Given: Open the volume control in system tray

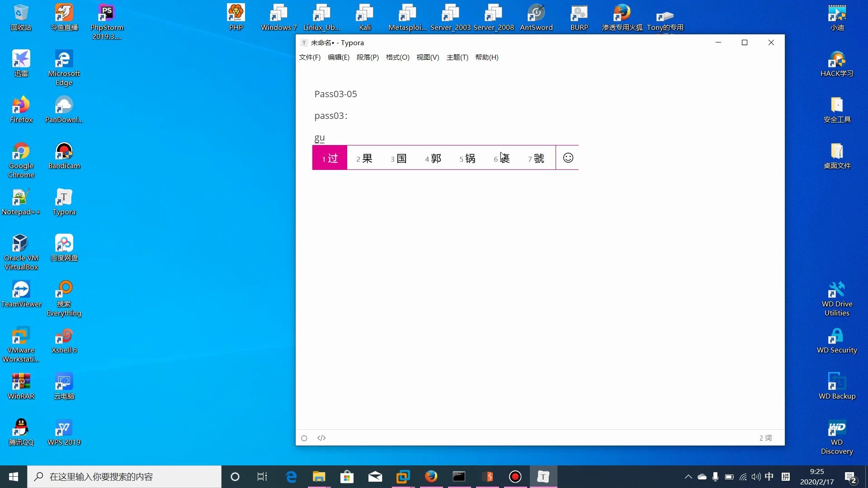Looking at the screenshot, I should click(x=756, y=477).
